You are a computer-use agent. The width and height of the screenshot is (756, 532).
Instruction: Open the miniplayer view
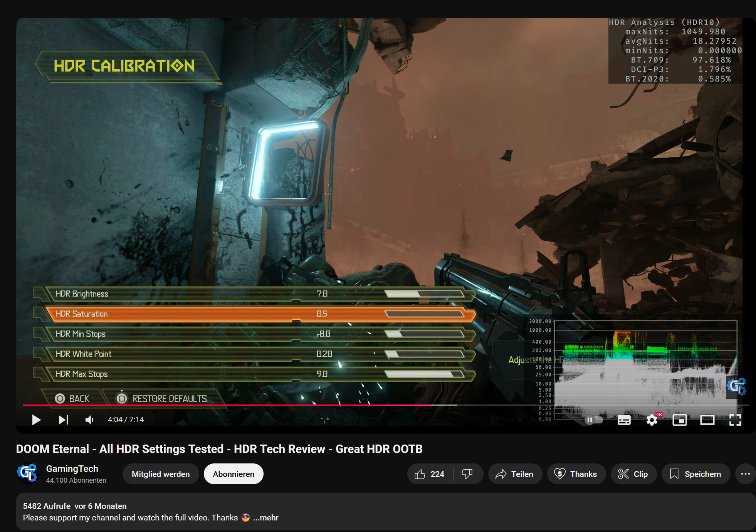point(680,420)
